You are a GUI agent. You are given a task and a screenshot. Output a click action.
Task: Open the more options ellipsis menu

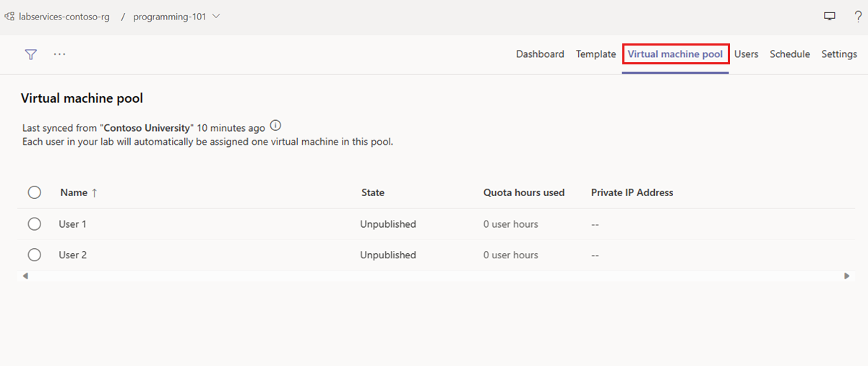(x=59, y=54)
